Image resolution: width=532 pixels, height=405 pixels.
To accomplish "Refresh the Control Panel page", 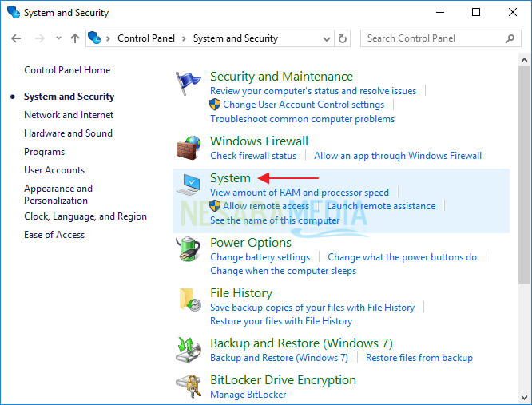I will (343, 38).
